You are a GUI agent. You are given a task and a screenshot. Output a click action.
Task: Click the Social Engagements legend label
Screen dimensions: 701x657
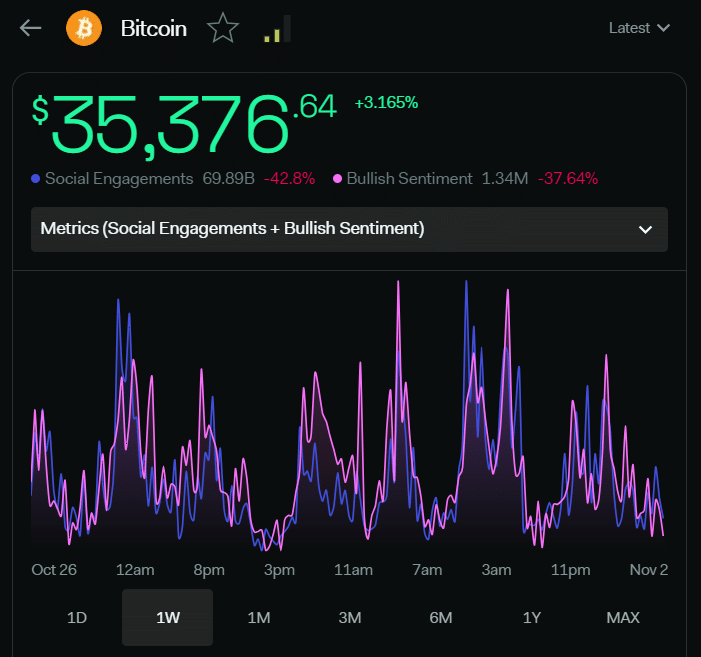click(x=119, y=179)
